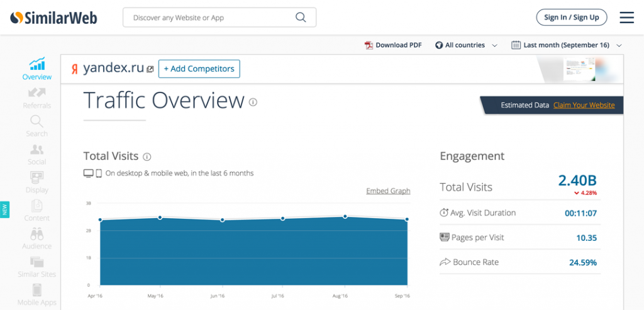Click the globe icon beside All countries

pyautogui.click(x=439, y=45)
